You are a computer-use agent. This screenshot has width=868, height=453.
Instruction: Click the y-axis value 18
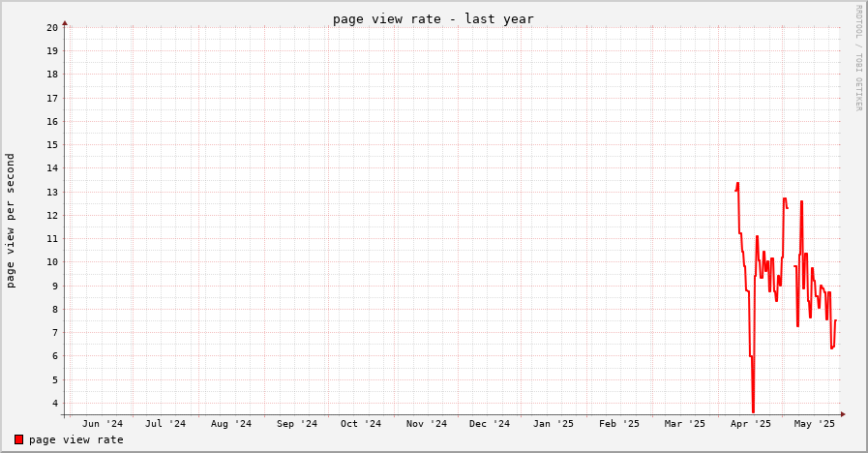point(52,75)
